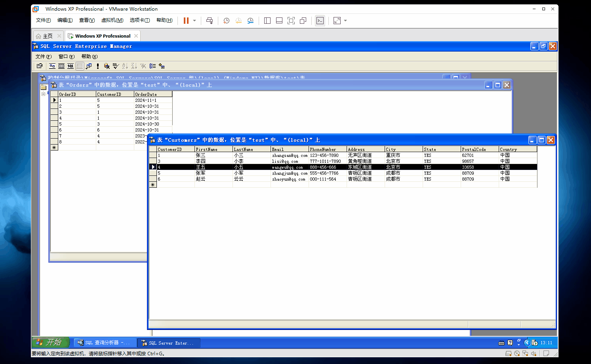Screen dimensions: 591x364
Task: Select the Windows XP Professional tab
Action: tap(103, 36)
